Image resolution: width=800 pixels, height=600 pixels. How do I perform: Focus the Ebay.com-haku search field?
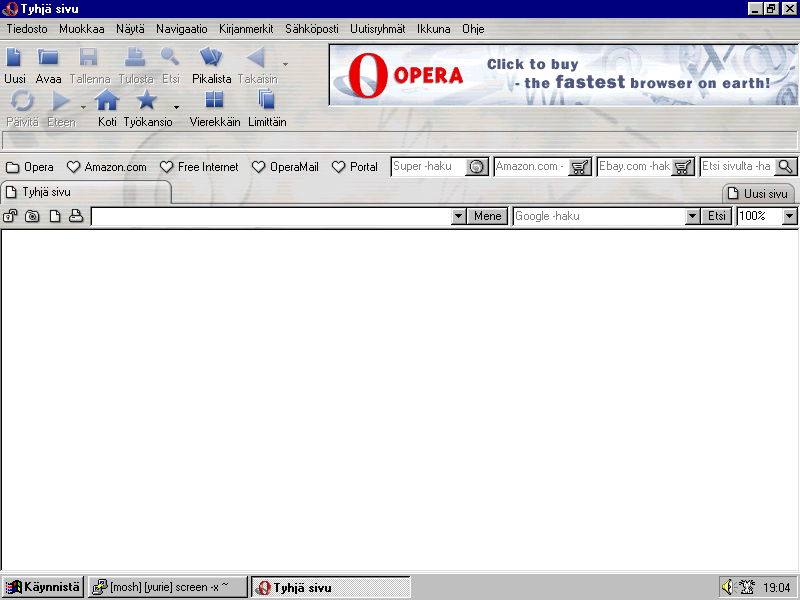click(635, 167)
